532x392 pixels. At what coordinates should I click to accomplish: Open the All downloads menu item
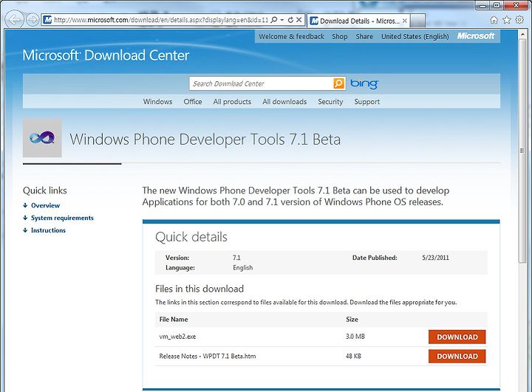pyautogui.click(x=284, y=102)
